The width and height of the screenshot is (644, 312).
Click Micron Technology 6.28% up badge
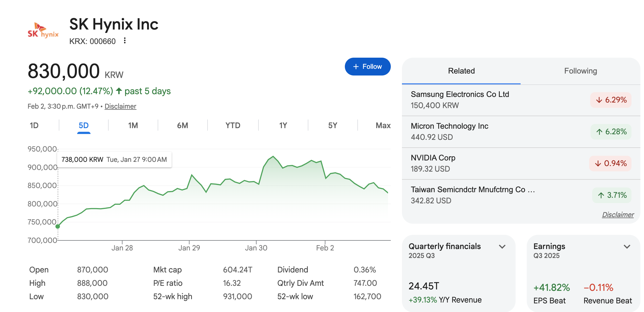(611, 132)
